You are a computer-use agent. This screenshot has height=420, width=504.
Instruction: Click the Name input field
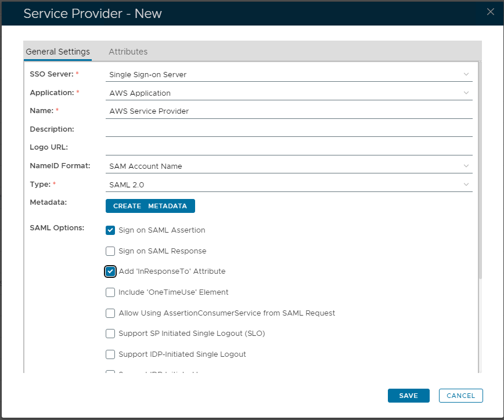pyautogui.click(x=289, y=111)
